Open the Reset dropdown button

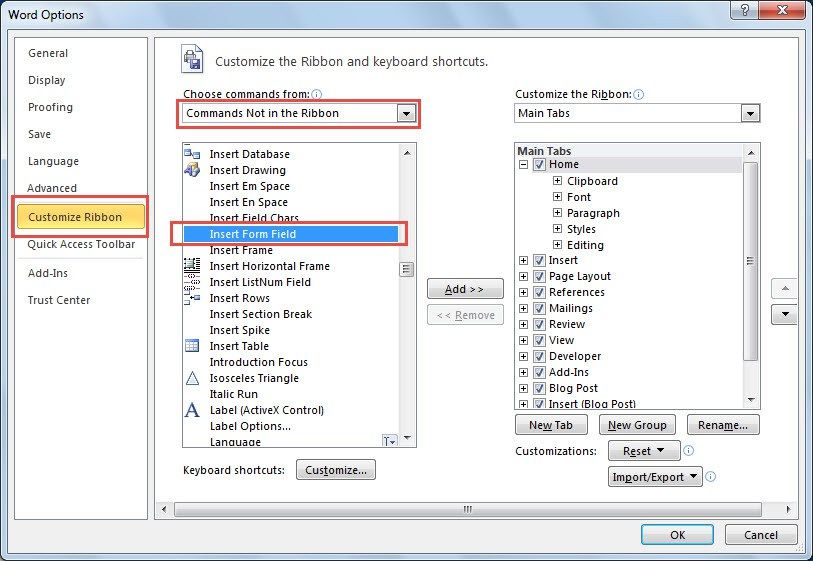(x=644, y=451)
